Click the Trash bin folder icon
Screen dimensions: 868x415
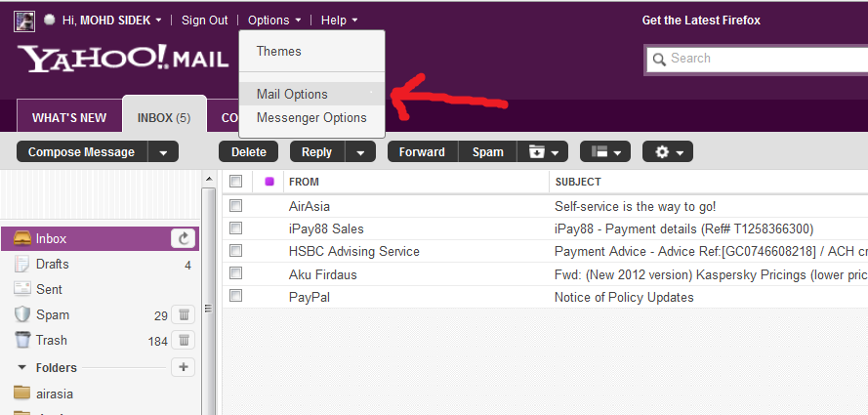click(21, 339)
